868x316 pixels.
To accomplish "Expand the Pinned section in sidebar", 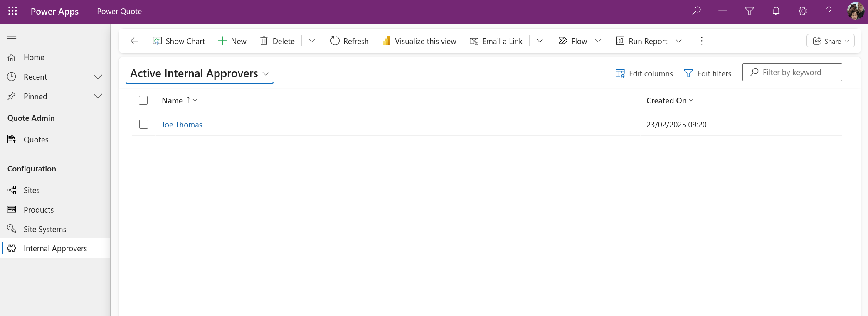I will pyautogui.click(x=98, y=96).
